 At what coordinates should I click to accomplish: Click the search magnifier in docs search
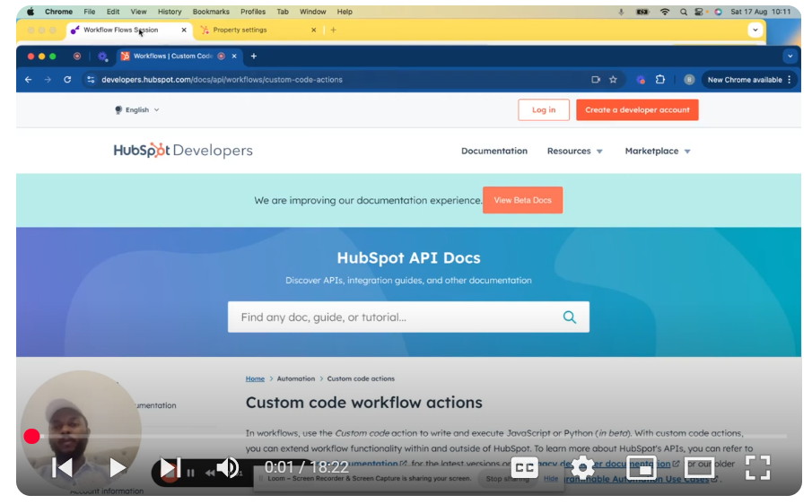point(569,317)
